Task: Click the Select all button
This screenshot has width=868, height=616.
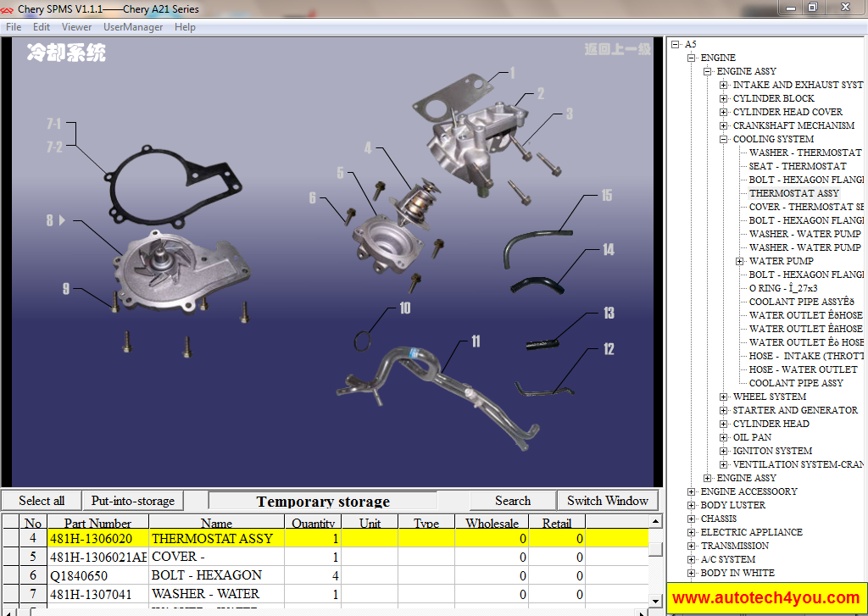Action: coord(42,500)
